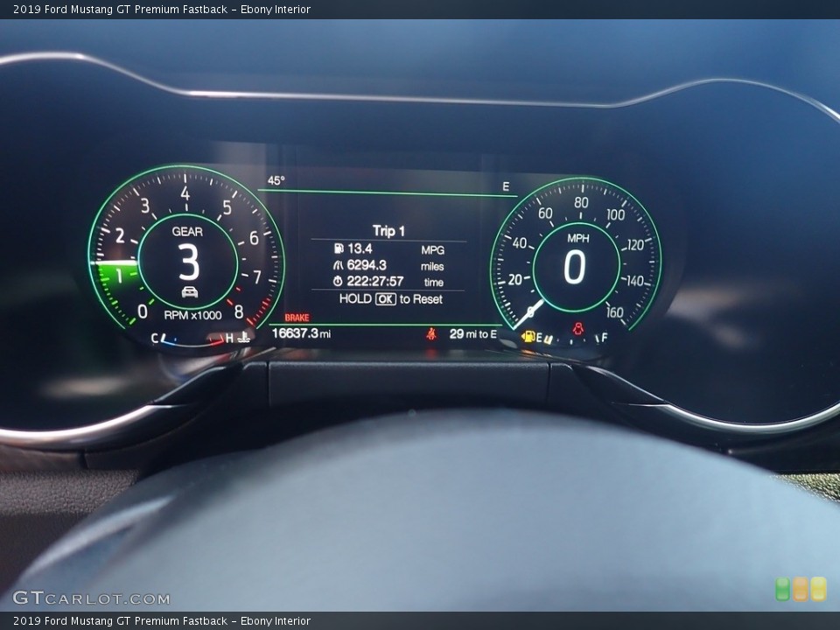Viewport: 840px width, 630px height.
Task: Click the 8 mark on tachometer
Action: pyautogui.click(x=239, y=311)
